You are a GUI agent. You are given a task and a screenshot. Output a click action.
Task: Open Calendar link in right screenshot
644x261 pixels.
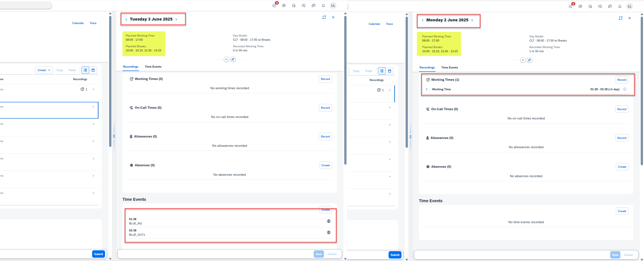pyautogui.click(x=374, y=24)
